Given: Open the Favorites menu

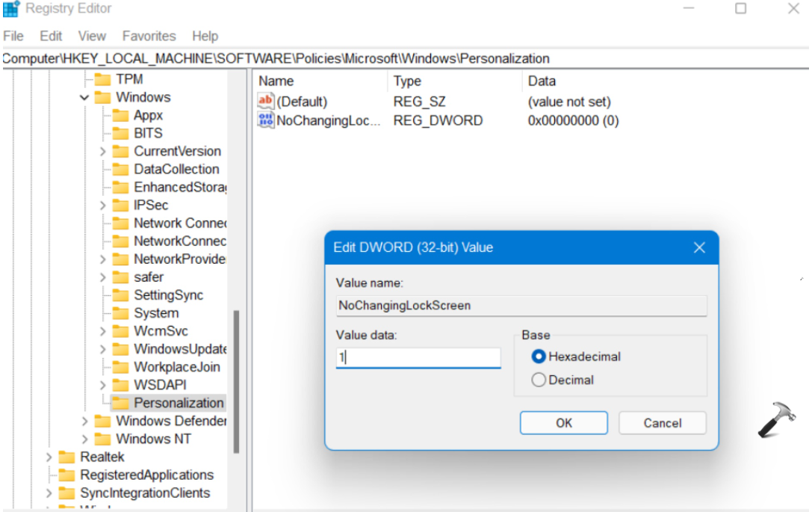Looking at the screenshot, I should (149, 36).
